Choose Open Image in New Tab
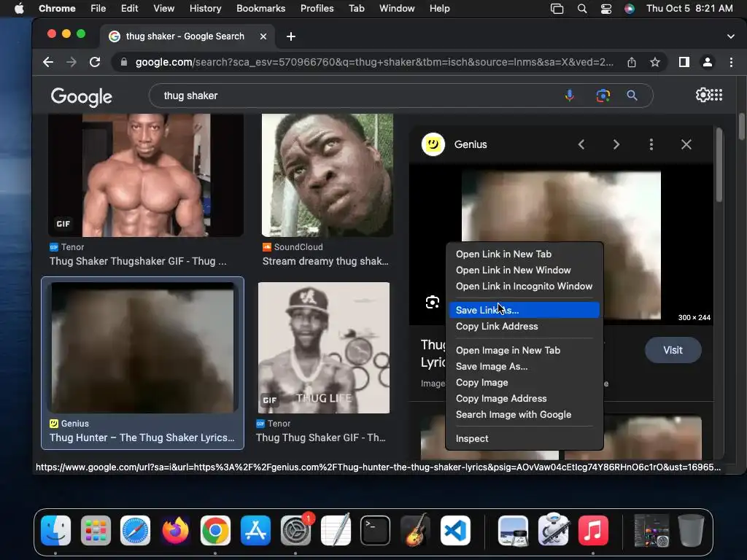The image size is (747, 560). click(524, 350)
